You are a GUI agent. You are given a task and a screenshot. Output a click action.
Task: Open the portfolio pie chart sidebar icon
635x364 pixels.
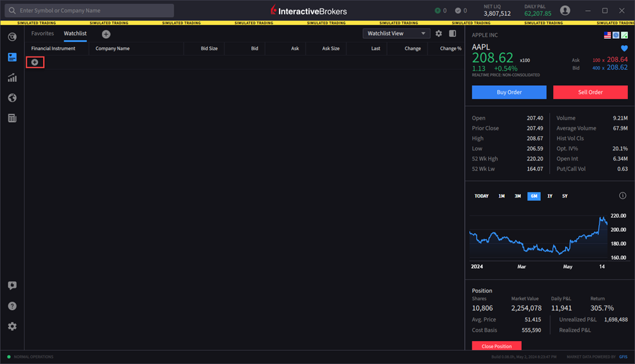coord(12,37)
